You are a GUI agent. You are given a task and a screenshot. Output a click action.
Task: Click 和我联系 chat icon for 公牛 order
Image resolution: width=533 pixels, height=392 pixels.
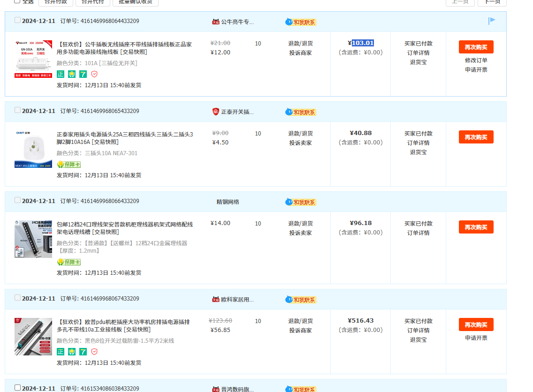tap(301, 22)
